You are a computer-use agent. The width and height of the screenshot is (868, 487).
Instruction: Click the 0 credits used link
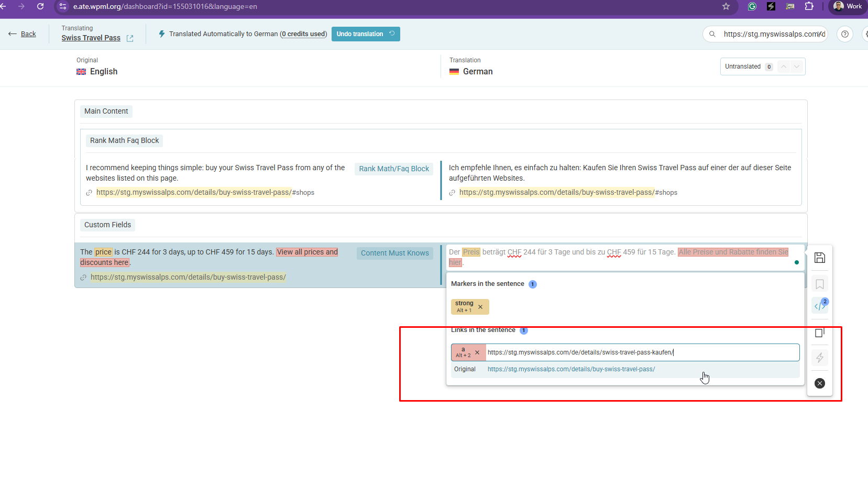pos(304,34)
